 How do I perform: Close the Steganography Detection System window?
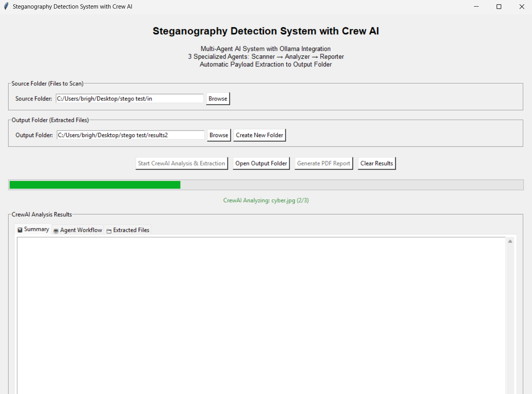click(521, 7)
